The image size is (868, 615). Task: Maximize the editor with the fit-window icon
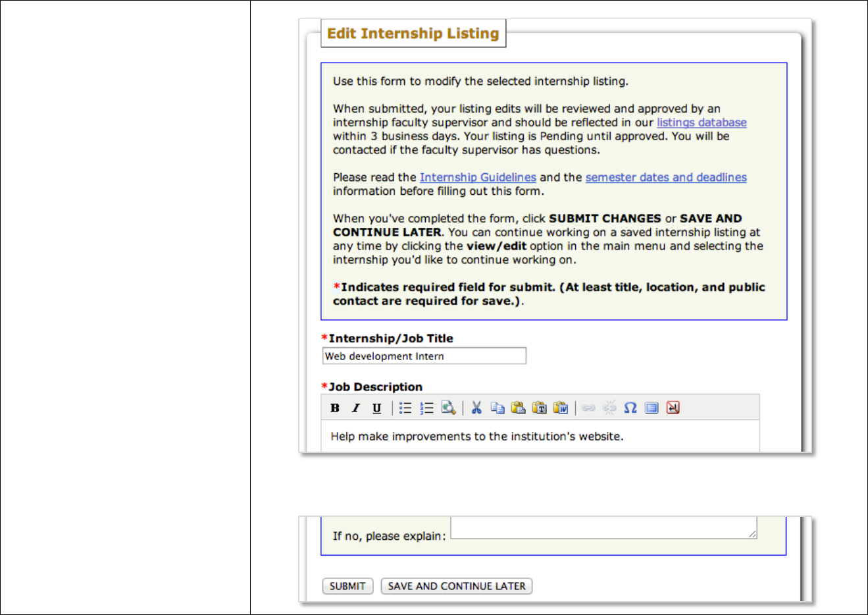pyautogui.click(x=651, y=408)
